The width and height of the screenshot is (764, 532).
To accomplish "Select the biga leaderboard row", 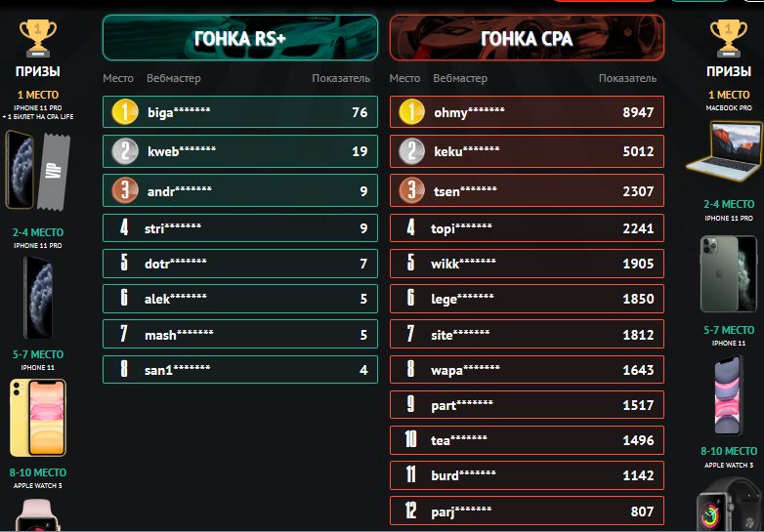I will coord(240,112).
